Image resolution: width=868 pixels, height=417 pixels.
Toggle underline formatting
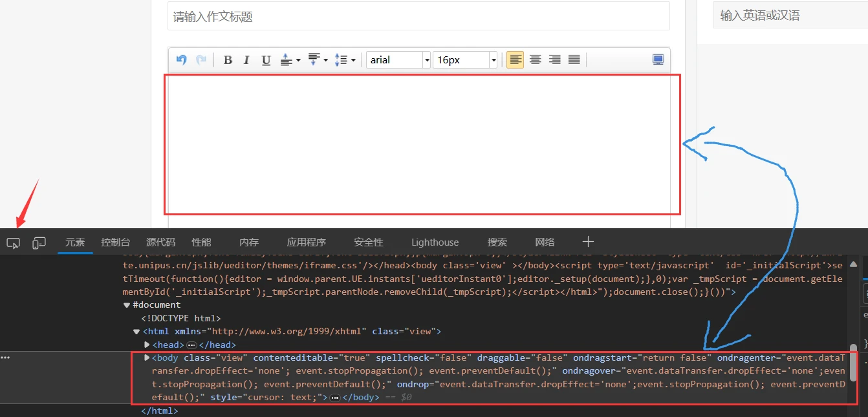(266, 60)
